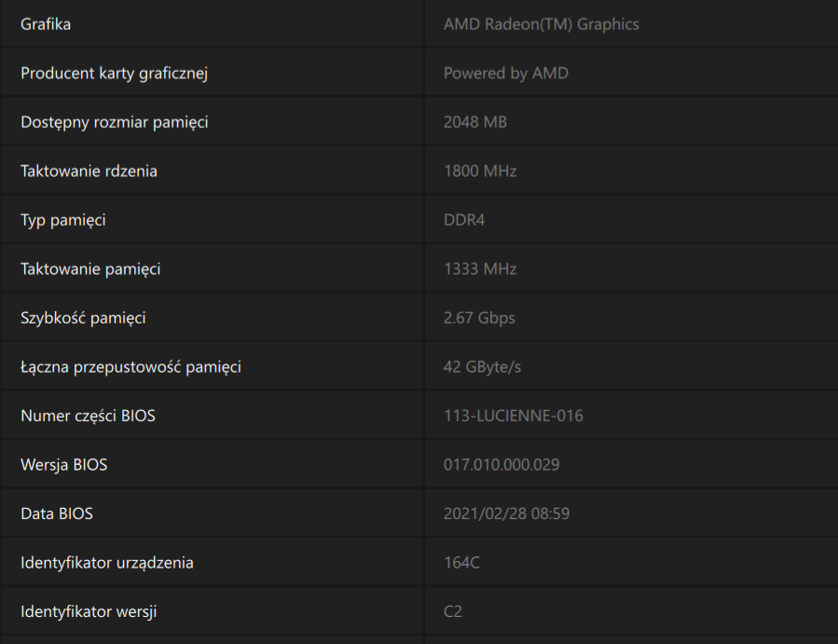Click the 113-LUCIENNE-016 BIOS part number
The image size is (838, 644).
(x=513, y=416)
